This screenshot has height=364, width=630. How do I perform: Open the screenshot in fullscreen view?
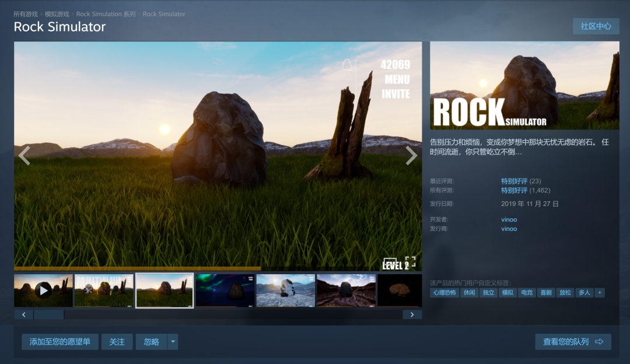point(410,262)
